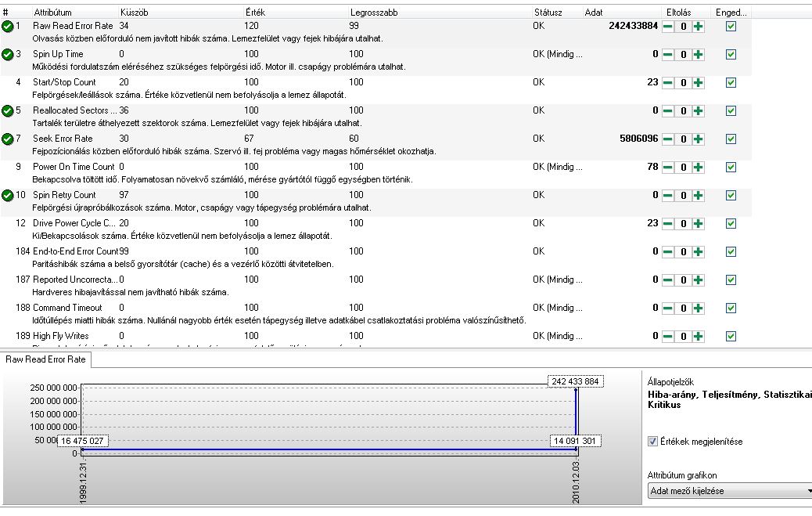
Task: Uncheck enabled box for Command Timeout
Action: (731, 308)
